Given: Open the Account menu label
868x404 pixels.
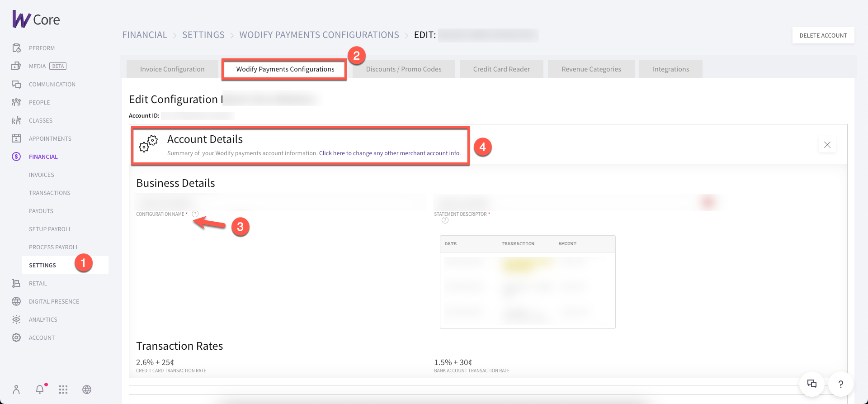Looking at the screenshot, I should (42, 337).
